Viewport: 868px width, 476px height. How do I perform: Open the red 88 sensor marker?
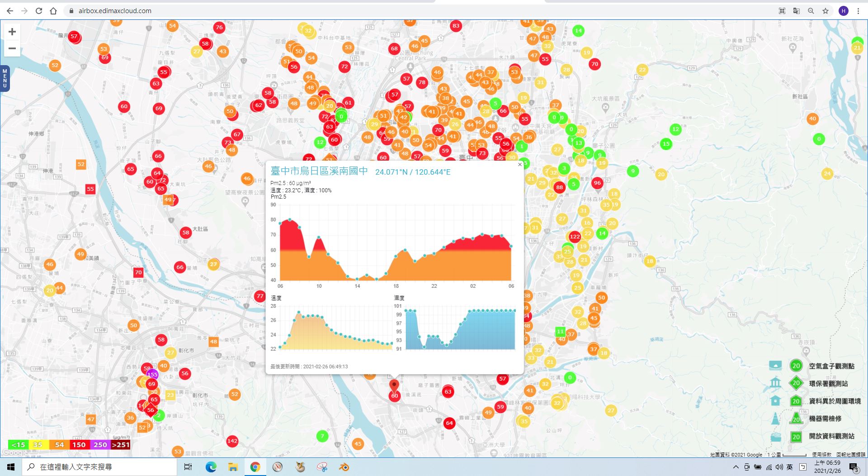pyautogui.click(x=560, y=187)
